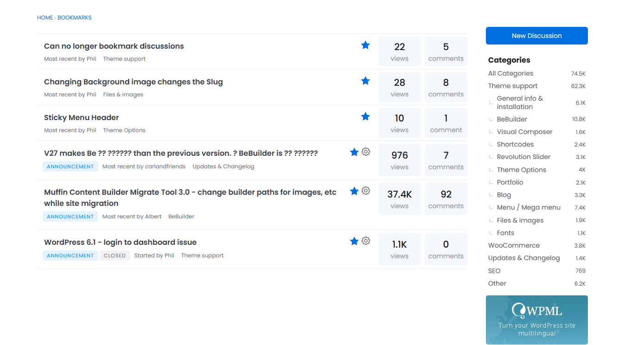Go to HOME in breadcrumb
Screen dimensions: 644x345
[x=45, y=18]
